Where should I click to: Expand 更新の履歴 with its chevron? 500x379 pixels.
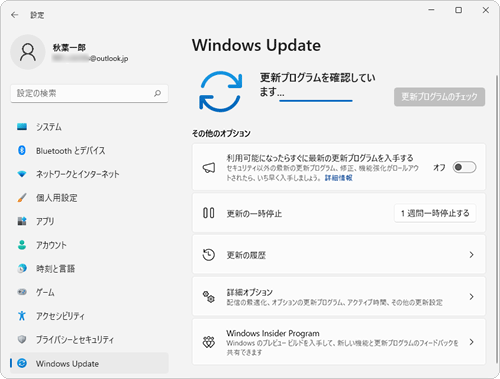click(471, 255)
